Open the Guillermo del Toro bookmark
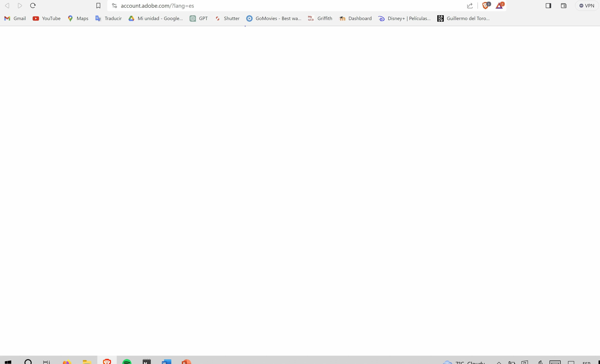The width and height of the screenshot is (600, 364). pyautogui.click(x=463, y=18)
